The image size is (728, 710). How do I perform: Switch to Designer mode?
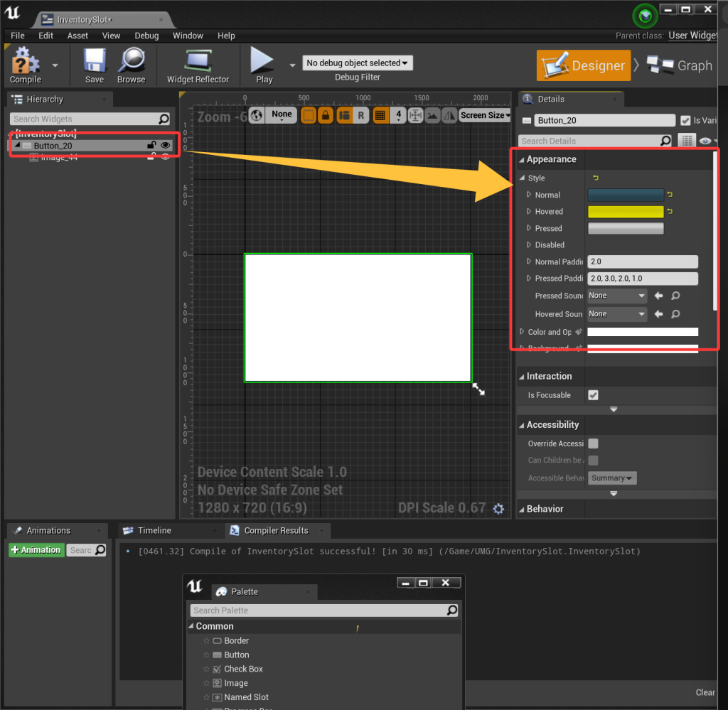[x=584, y=65]
